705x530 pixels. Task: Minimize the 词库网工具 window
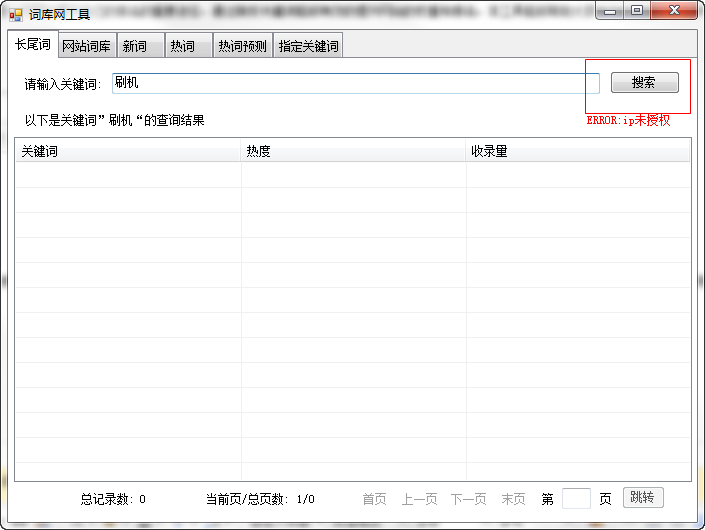610,11
